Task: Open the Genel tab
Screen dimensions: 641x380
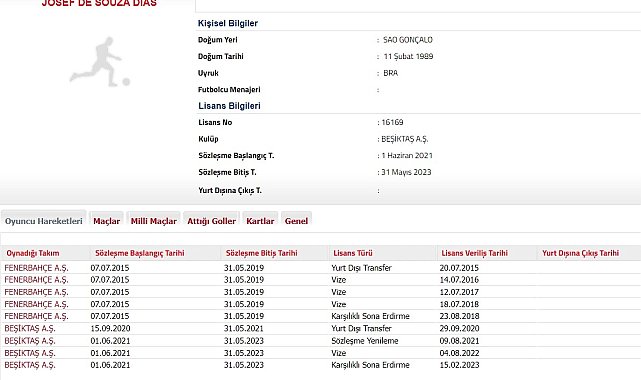Action: click(296, 221)
